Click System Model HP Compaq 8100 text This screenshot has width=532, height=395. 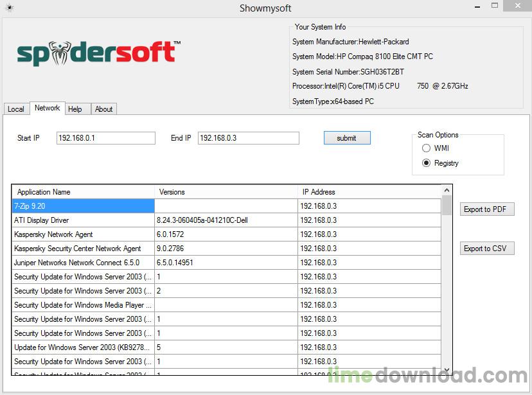click(362, 57)
